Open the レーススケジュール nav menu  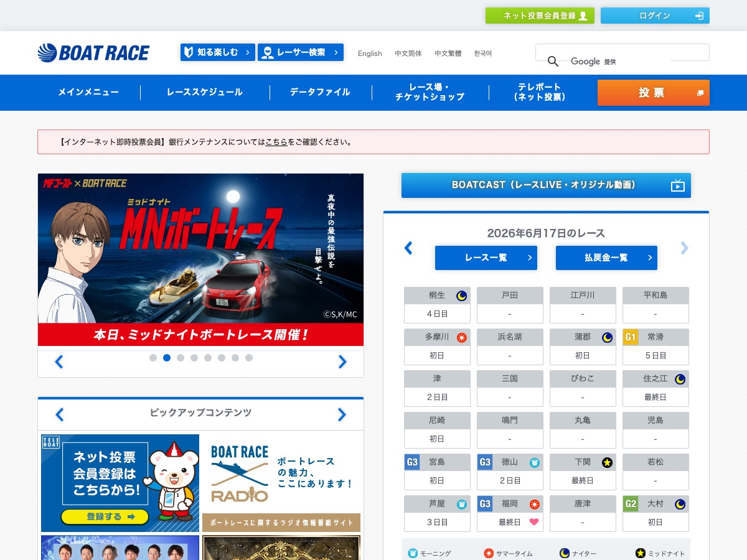[205, 92]
